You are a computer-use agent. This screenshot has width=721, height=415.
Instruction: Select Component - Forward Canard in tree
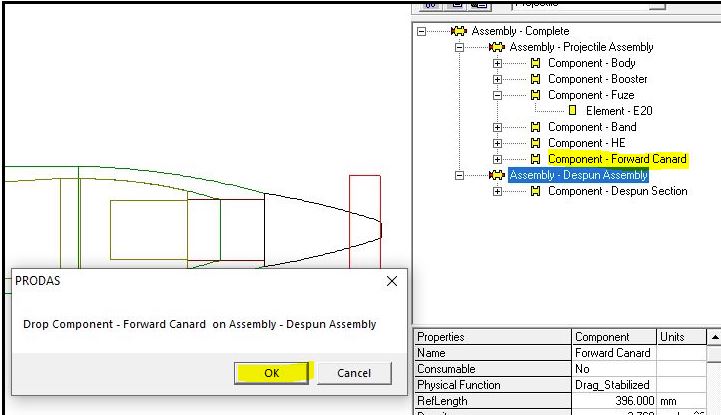pos(617,159)
